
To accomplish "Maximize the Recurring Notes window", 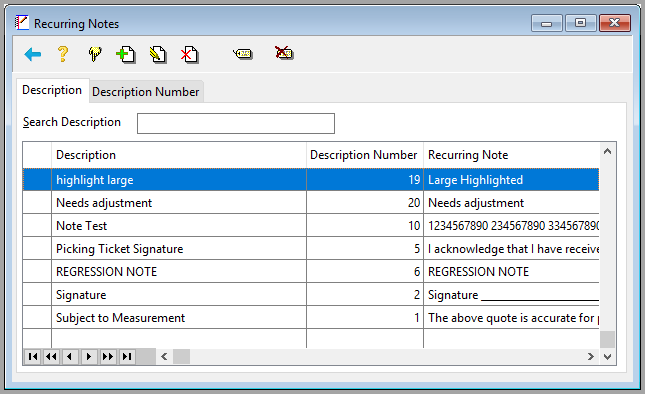I will coord(580,23).
